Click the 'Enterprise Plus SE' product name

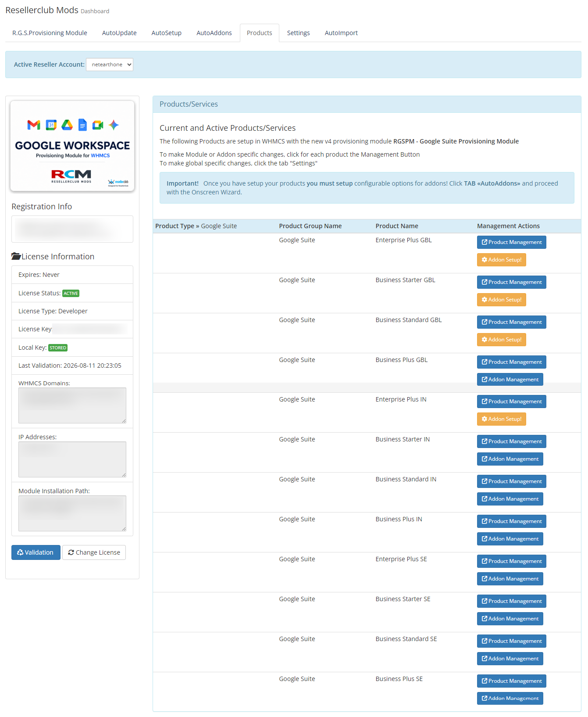pyautogui.click(x=401, y=559)
